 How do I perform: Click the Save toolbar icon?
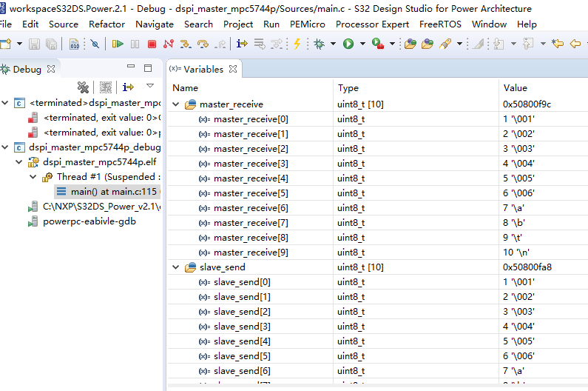pos(34,44)
